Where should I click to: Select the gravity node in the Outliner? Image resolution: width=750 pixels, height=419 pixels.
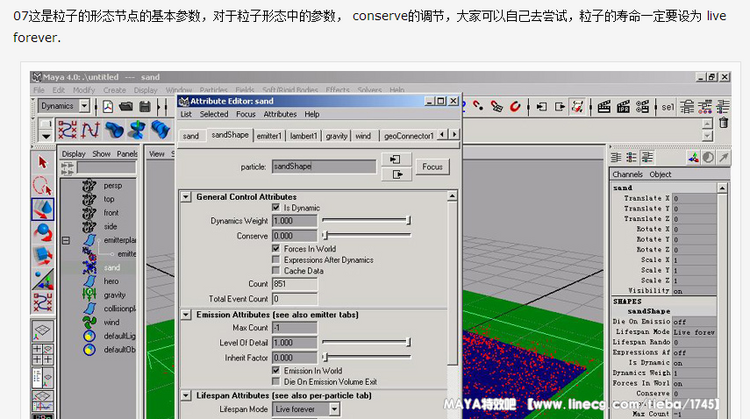coord(115,295)
